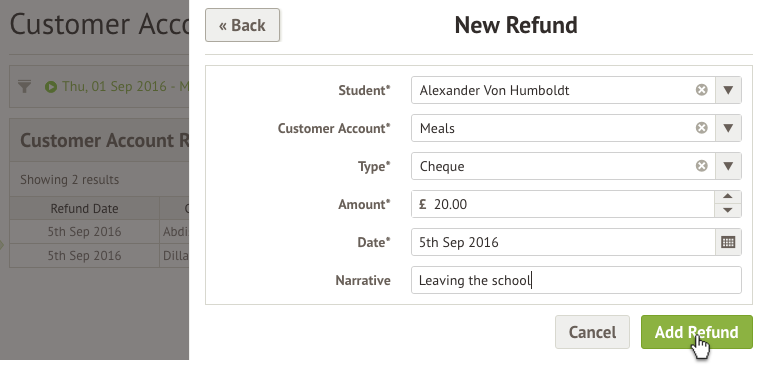Screen dimensions: 767x365
Task: Click into the Narrative text field
Action: pyautogui.click(x=576, y=280)
